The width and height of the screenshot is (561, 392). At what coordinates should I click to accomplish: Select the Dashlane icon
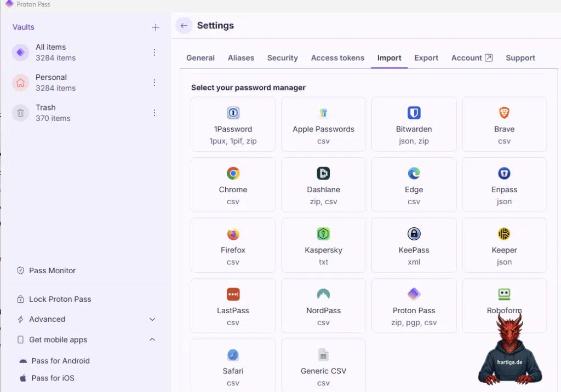pyautogui.click(x=323, y=174)
